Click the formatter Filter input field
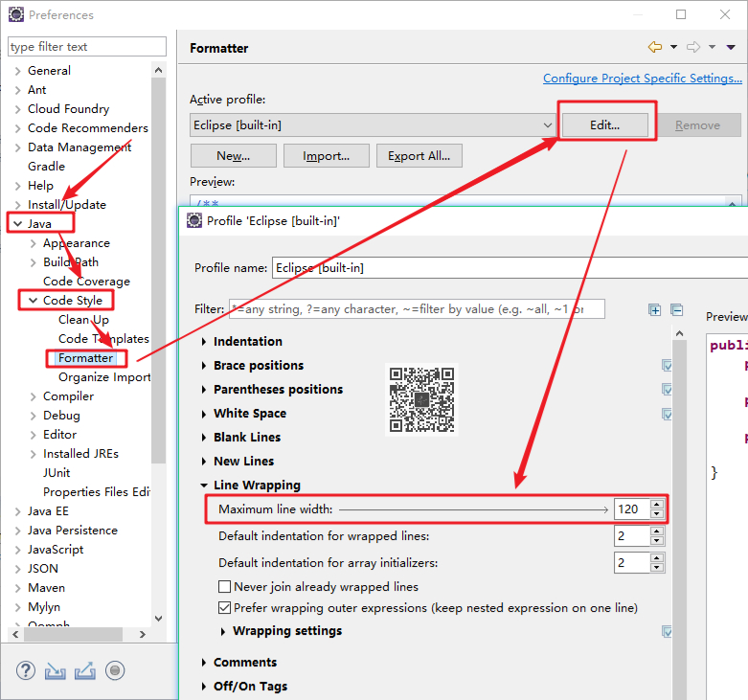The width and height of the screenshot is (748, 700). point(417,309)
